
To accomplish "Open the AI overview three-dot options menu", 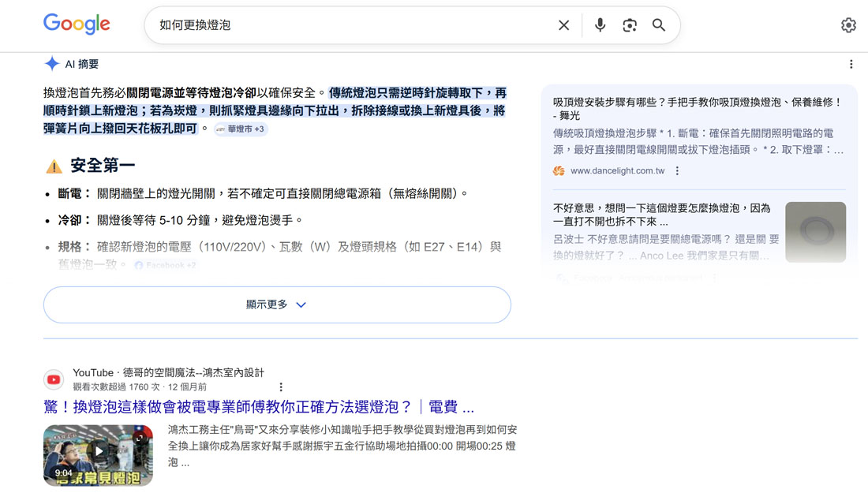I will (x=851, y=64).
